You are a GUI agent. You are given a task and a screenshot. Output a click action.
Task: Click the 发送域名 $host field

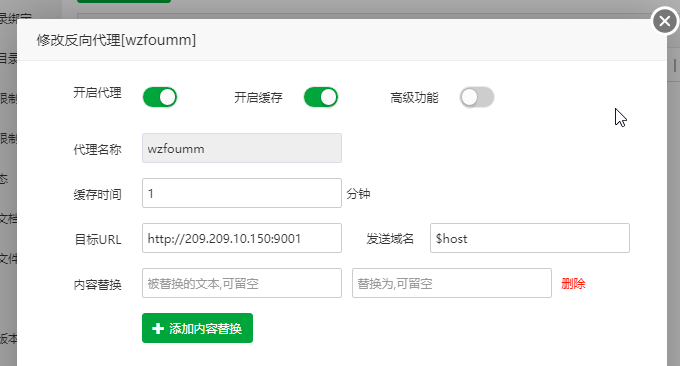click(x=530, y=238)
